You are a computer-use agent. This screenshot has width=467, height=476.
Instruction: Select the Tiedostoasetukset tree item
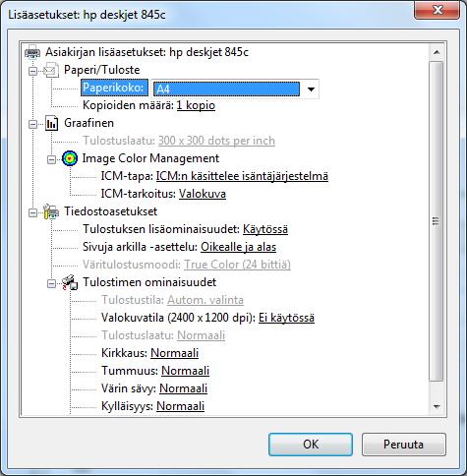coord(110,211)
